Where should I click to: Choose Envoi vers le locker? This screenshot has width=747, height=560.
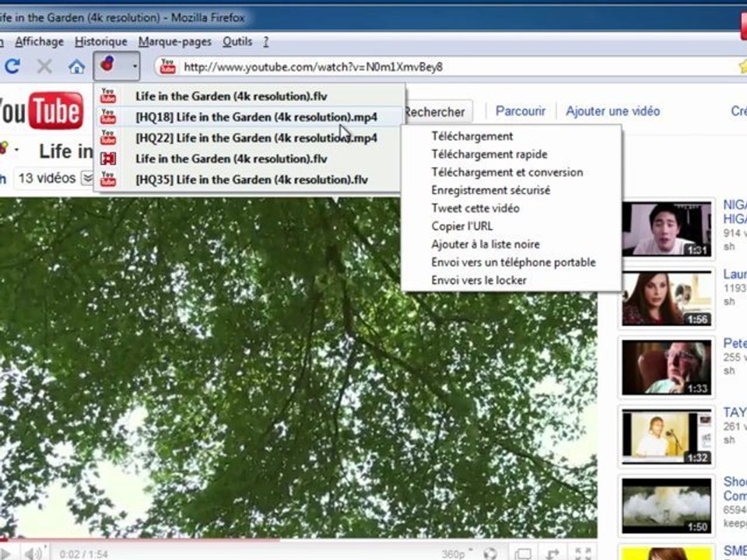coord(479,281)
